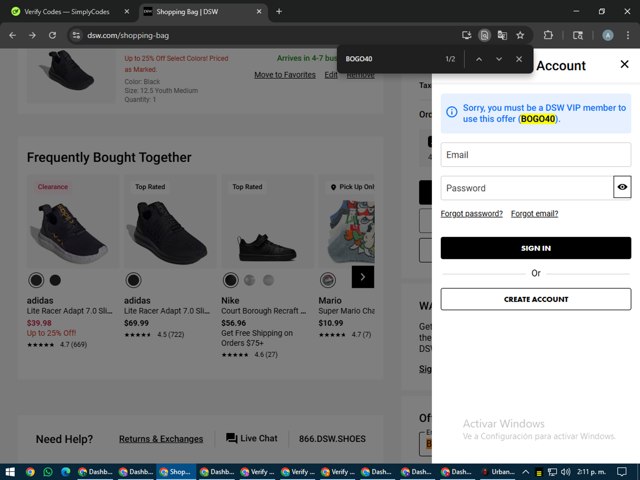Open the Extensions puzzle icon
Viewport: 640px width, 480px height.
pos(548,36)
